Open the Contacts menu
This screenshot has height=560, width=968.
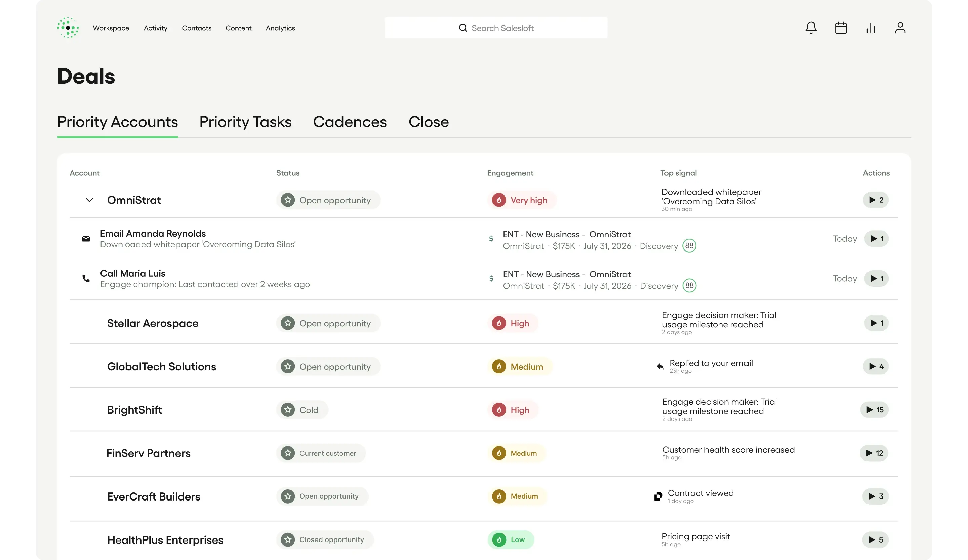(x=197, y=28)
